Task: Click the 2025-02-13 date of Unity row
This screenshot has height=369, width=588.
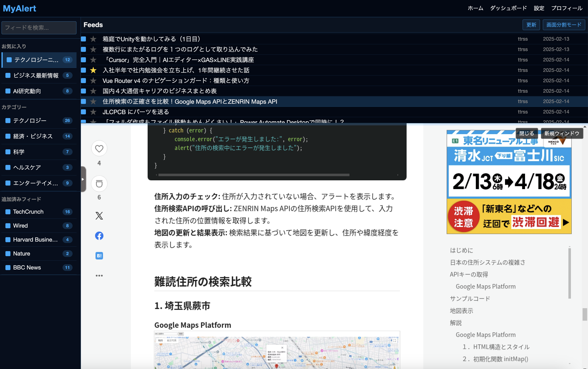Action: pyautogui.click(x=556, y=39)
